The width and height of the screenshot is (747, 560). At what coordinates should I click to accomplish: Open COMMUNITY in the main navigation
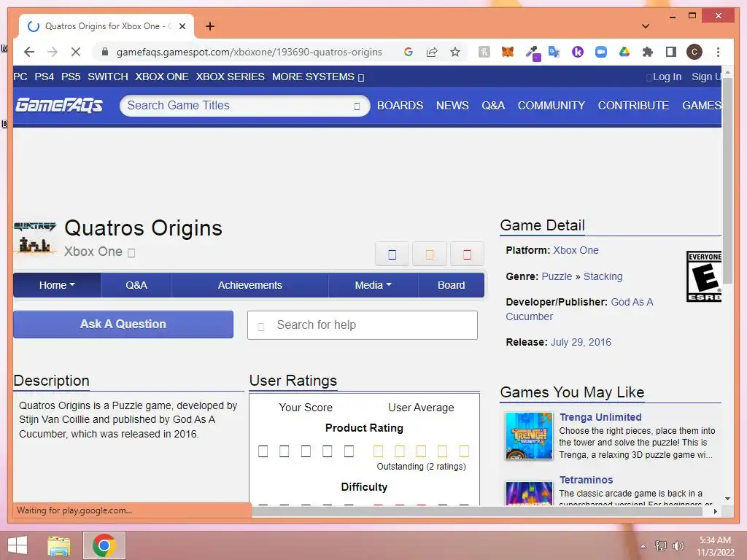[x=551, y=105]
